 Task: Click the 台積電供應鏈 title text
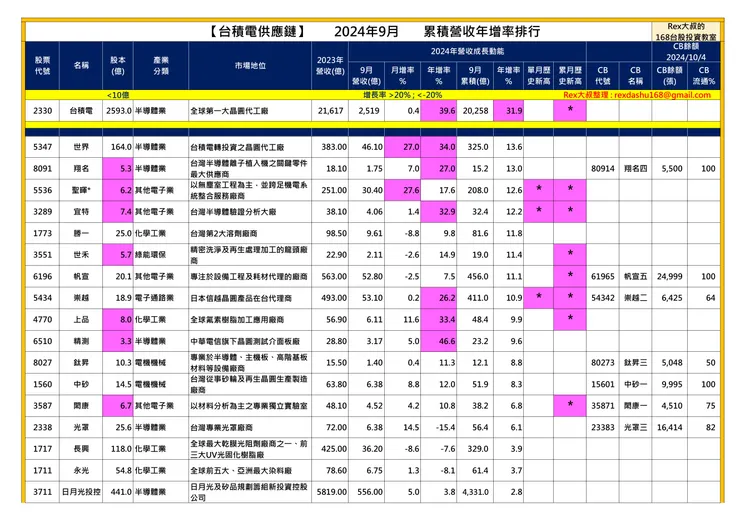pyautogui.click(x=257, y=32)
